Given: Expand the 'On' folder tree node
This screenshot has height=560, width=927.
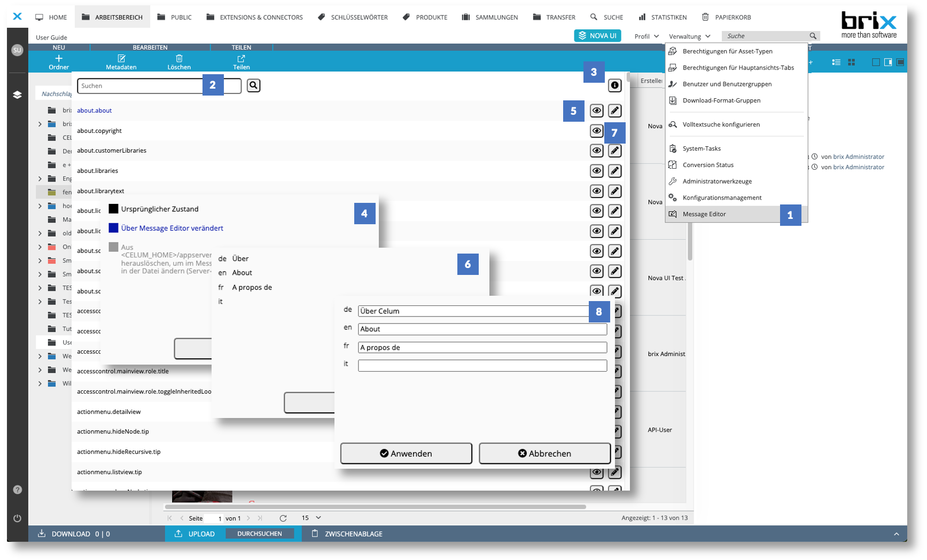Looking at the screenshot, I should tap(40, 247).
